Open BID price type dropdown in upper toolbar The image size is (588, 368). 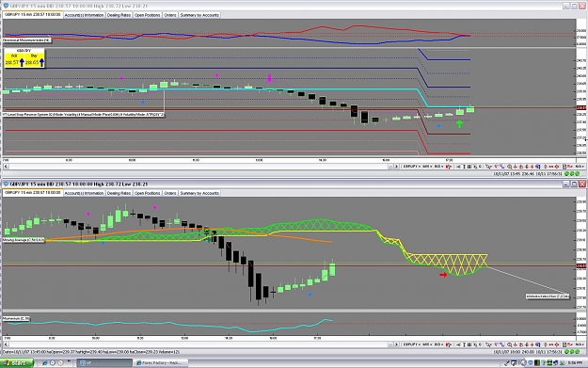point(438,167)
